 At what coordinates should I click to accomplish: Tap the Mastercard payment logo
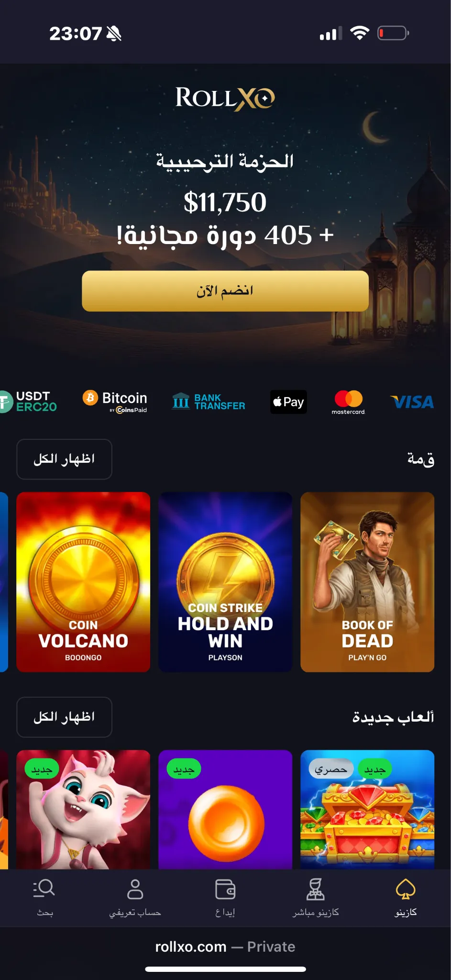click(x=348, y=402)
